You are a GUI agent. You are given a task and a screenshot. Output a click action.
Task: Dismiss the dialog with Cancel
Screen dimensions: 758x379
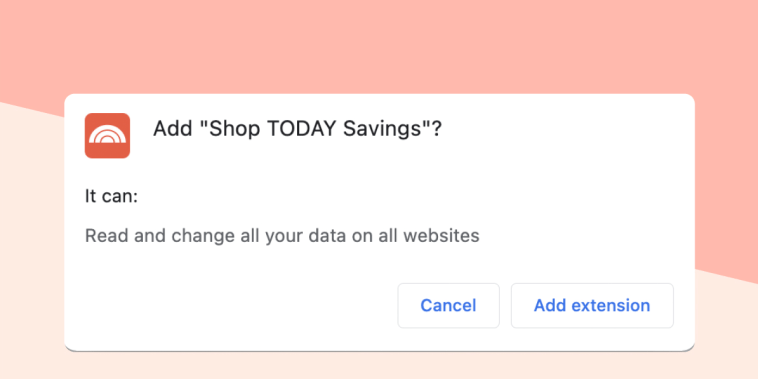[448, 306]
